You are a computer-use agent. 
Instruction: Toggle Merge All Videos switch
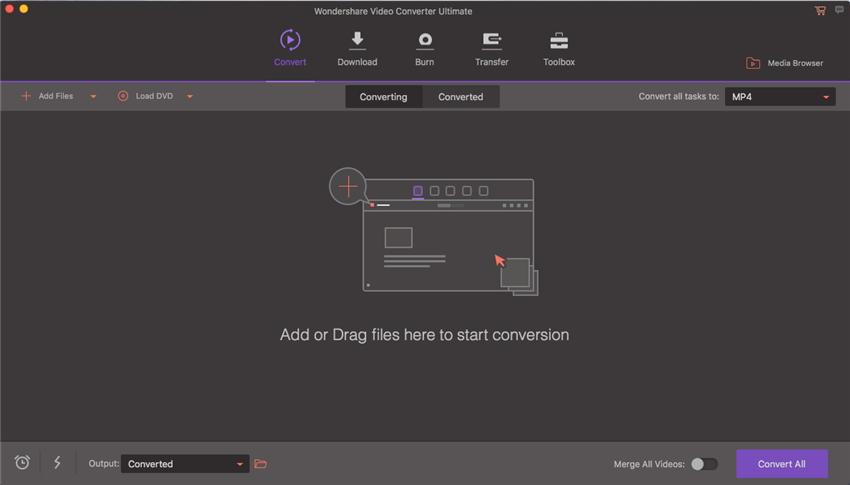tap(704, 464)
